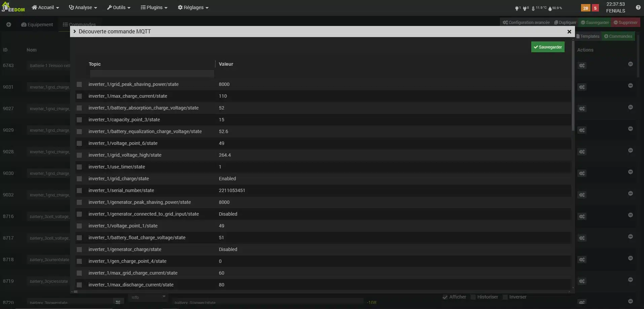Click the page's Sauvegarder button in the top bar
This screenshot has height=309, width=644.
pos(595,23)
